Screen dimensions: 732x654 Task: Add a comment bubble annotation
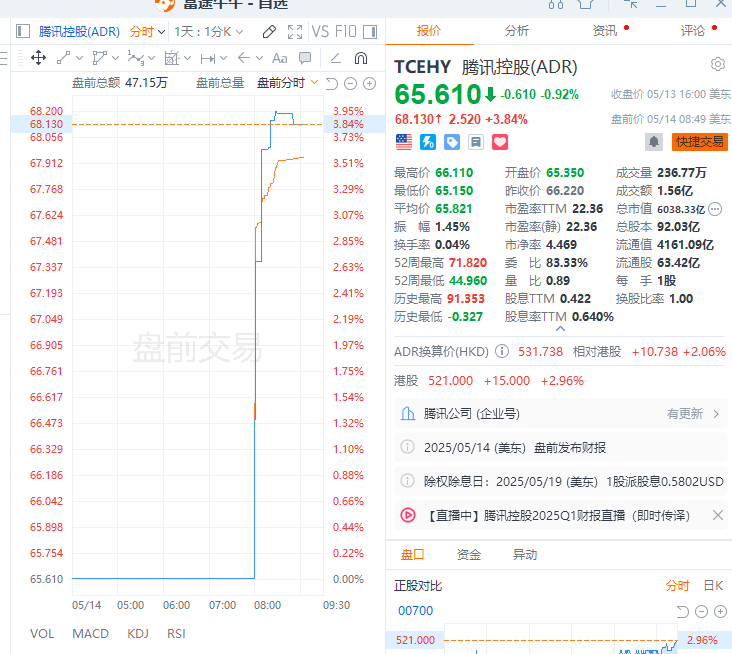[305, 58]
